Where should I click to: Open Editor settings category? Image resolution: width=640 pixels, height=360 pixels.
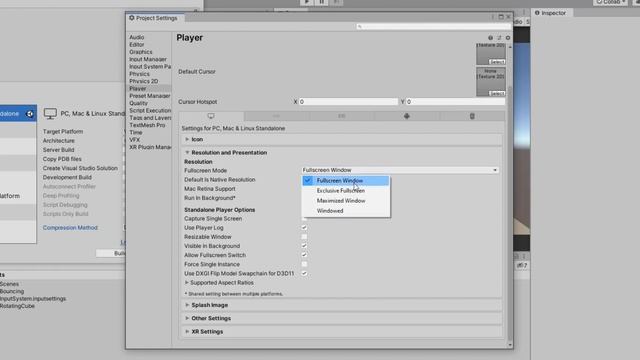[x=137, y=44]
